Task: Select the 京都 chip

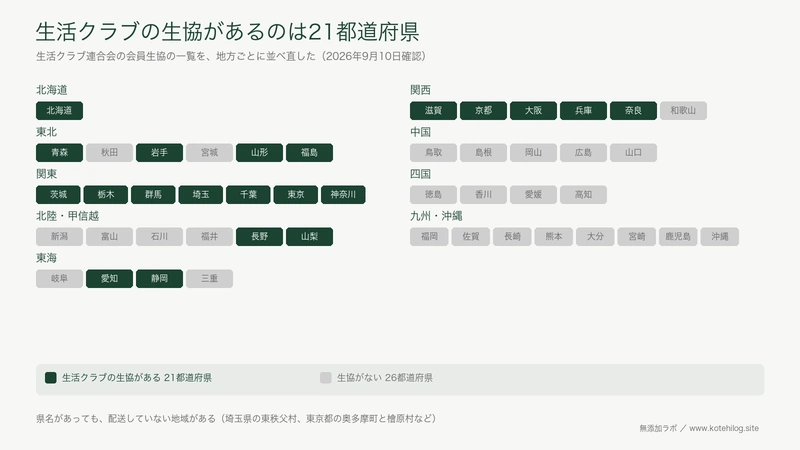Action: (483, 111)
